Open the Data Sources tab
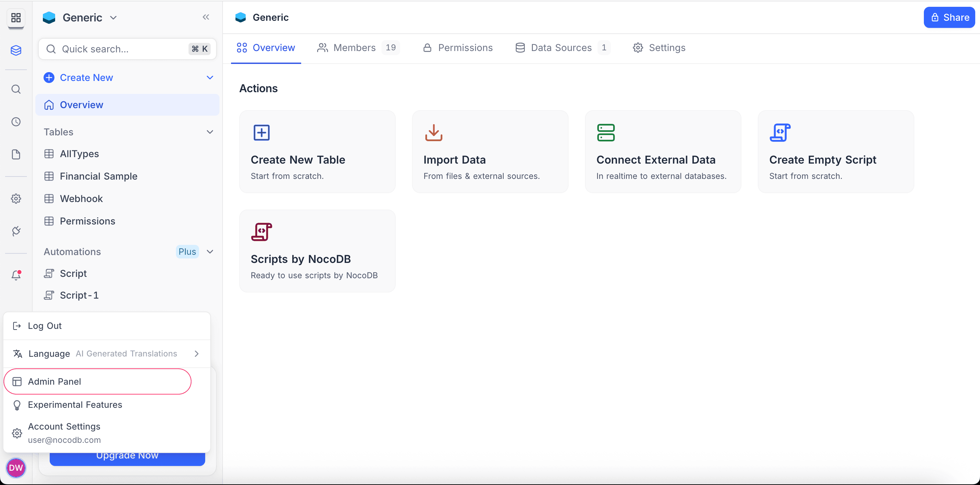The height and width of the screenshot is (485, 980). click(x=561, y=48)
